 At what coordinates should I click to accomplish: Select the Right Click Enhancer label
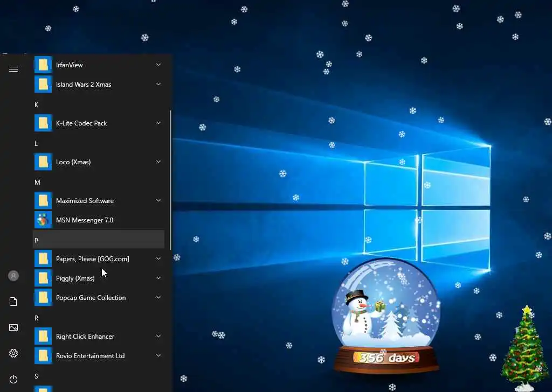pyautogui.click(x=85, y=337)
